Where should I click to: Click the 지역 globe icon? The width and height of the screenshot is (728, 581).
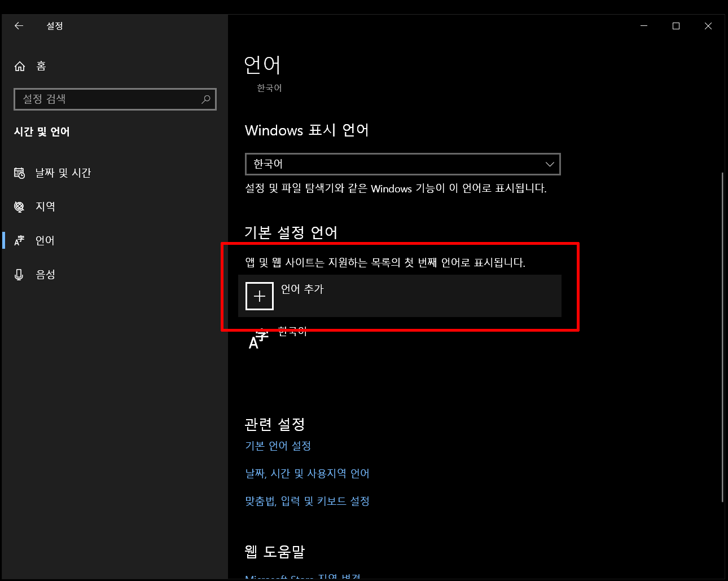point(19,207)
